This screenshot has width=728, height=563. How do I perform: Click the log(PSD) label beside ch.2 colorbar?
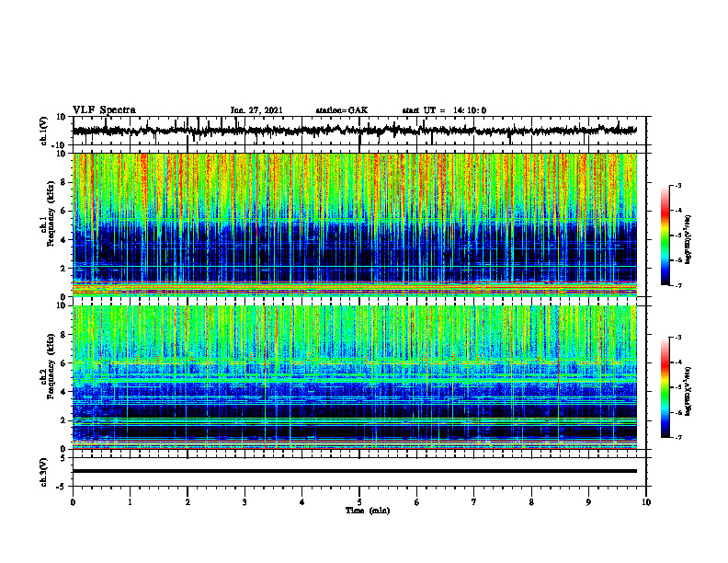tap(688, 391)
